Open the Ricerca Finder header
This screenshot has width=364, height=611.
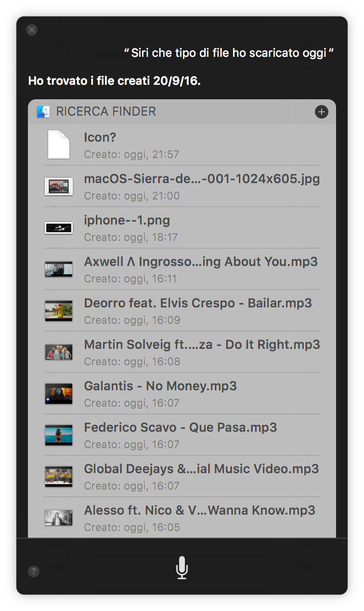(182, 112)
